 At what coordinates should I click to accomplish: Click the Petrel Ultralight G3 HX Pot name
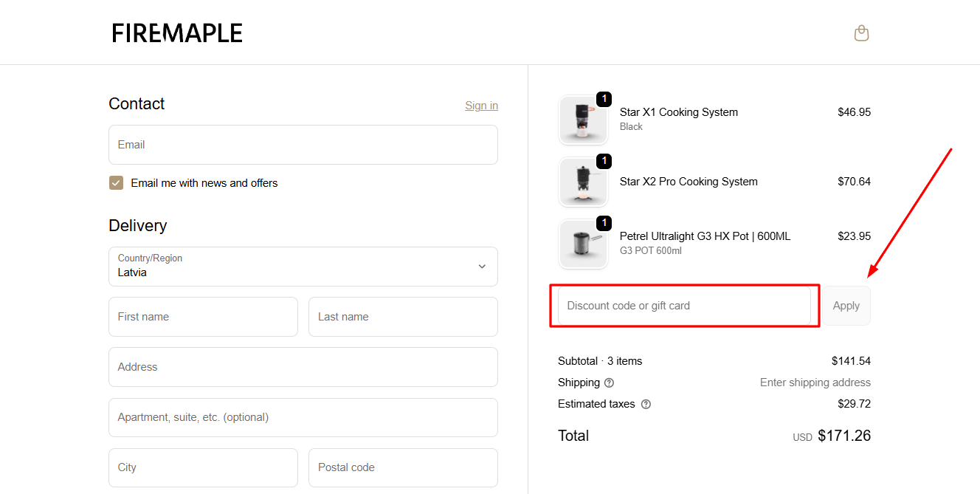pos(705,236)
